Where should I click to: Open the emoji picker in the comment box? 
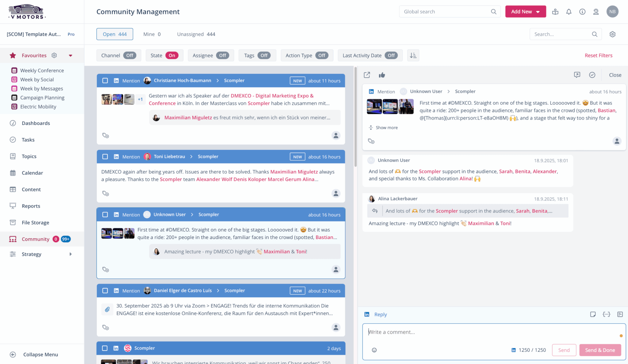pyautogui.click(x=374, y=350)
